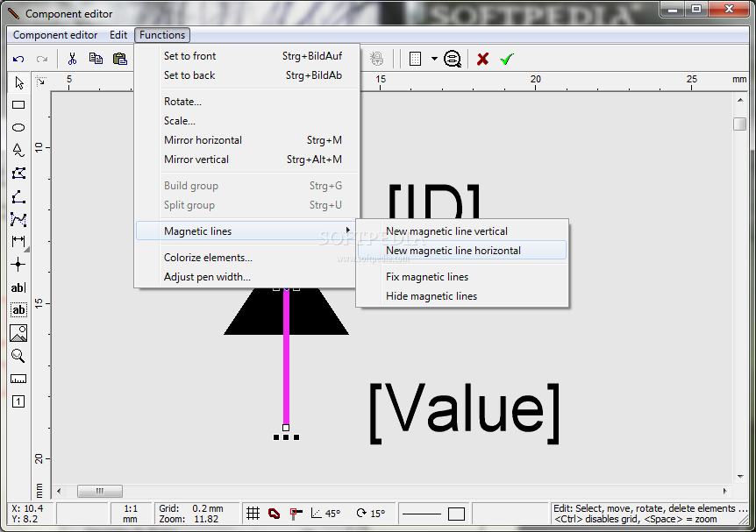This screenshot has width=756, height=532.
Task: Select the angled line tool
Action: 18,196
